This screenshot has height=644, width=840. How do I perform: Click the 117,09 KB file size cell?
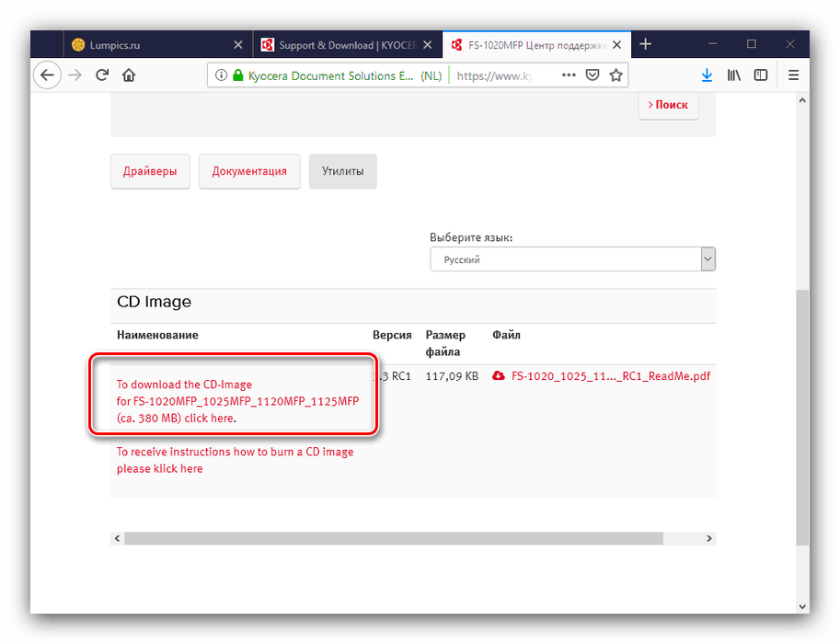[x=452, y=376]
